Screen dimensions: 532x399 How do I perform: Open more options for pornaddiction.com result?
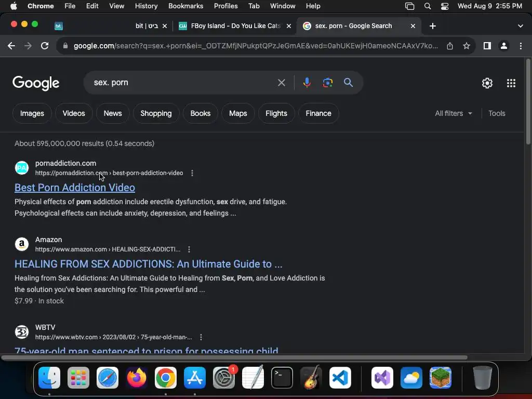pyautogui.click(x=192, y=173)
